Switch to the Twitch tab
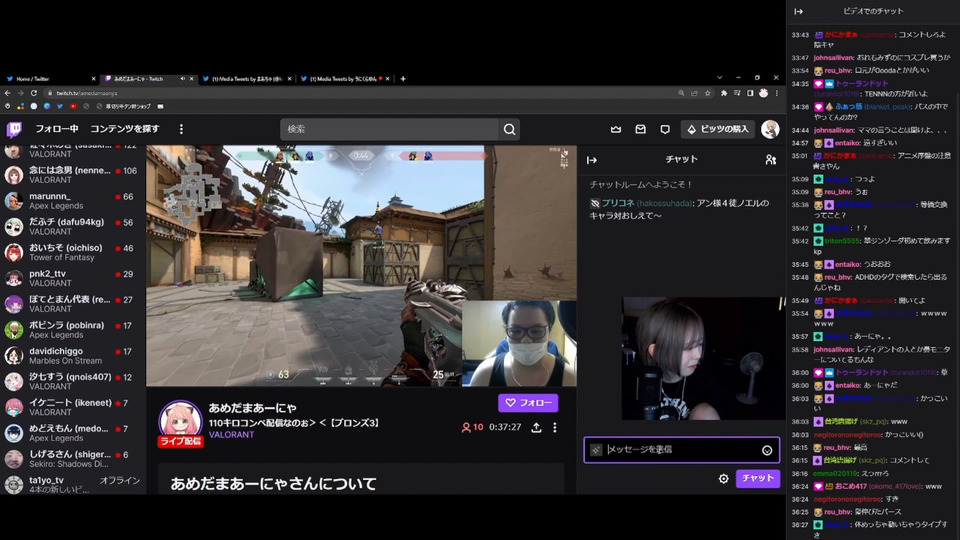The image size is (960, 540). [x=148, y=78]
